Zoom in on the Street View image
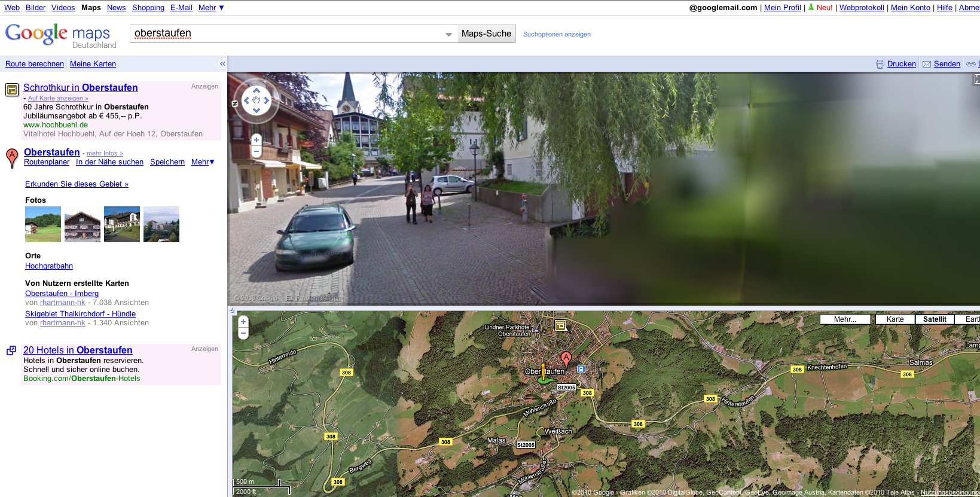The height and width of the screenshot is (497, 980). click(257, 140)
